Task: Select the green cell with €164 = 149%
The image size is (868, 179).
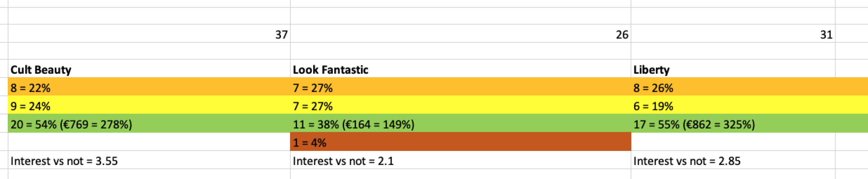Action: click(460, 124)
